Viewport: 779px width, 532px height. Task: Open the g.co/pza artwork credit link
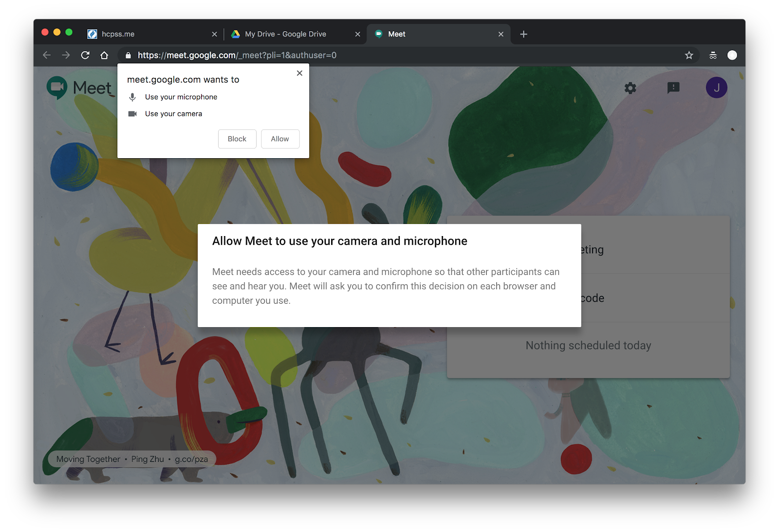[x=191, y=459]
